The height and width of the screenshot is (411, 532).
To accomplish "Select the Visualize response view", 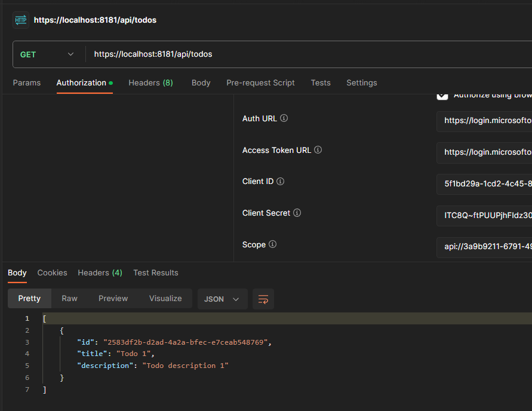I will [x=165, y=298].
